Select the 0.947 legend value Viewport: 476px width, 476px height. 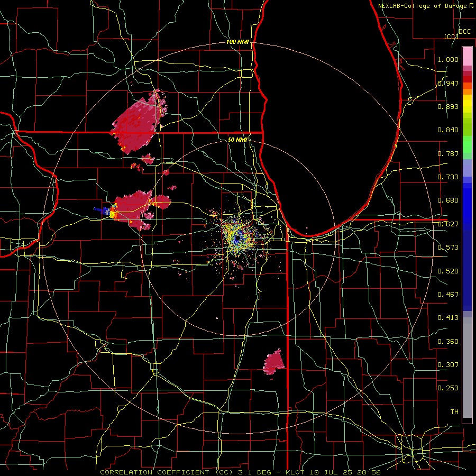pos(448,83)
